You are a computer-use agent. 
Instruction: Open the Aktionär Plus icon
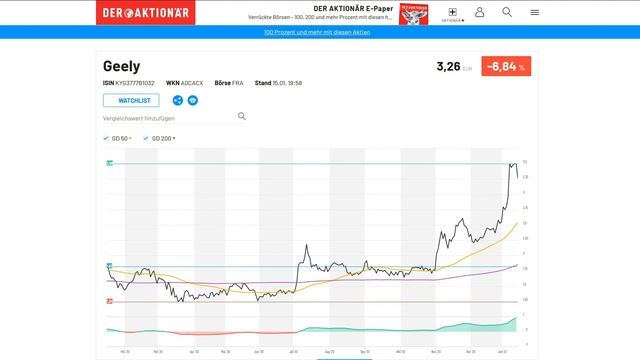pyautogui.click(x=452, y=13)
